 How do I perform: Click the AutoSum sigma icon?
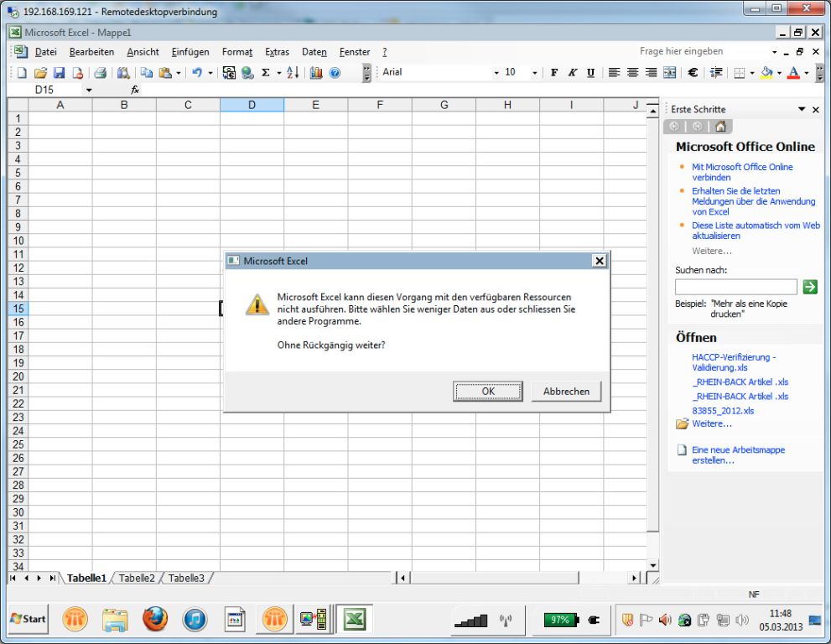click(266, 73)
